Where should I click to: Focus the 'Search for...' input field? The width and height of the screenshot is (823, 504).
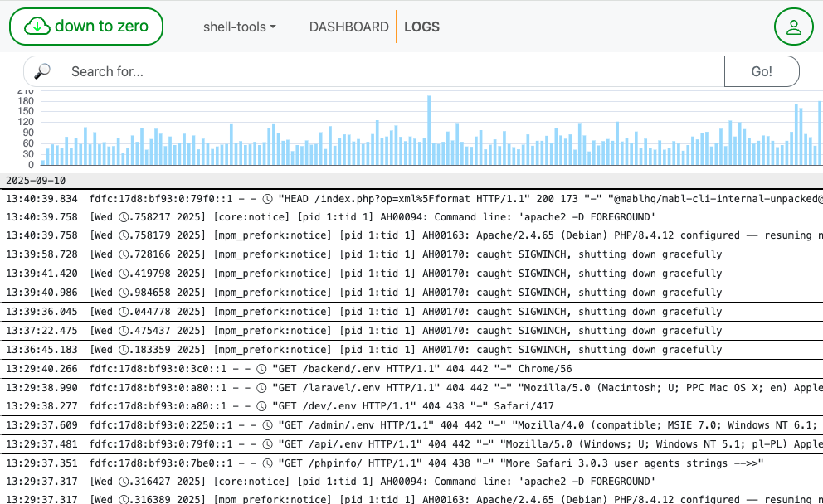[x=392, y=71]
